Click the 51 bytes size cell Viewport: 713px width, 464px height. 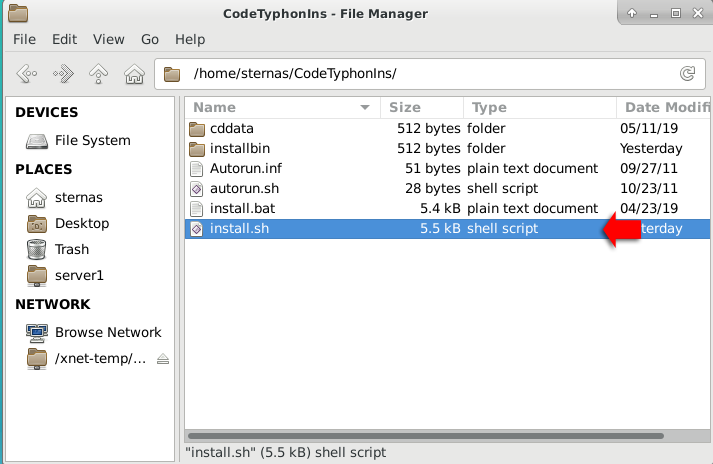click(x=432, y=169)
